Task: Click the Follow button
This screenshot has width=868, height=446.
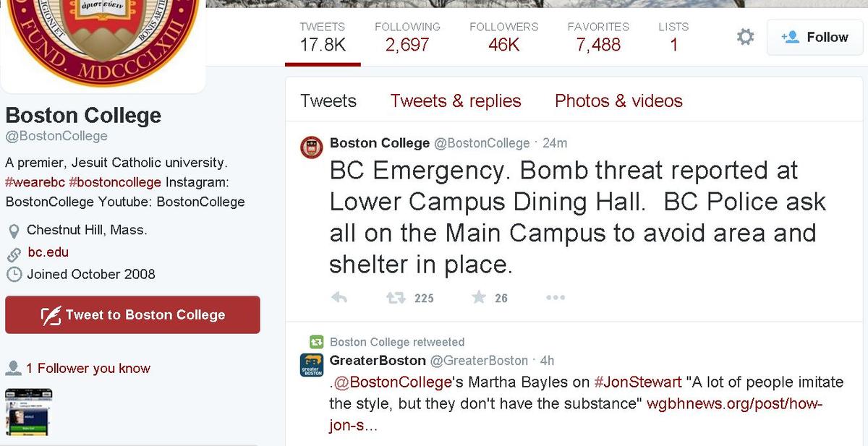Action: click(814, 37)
